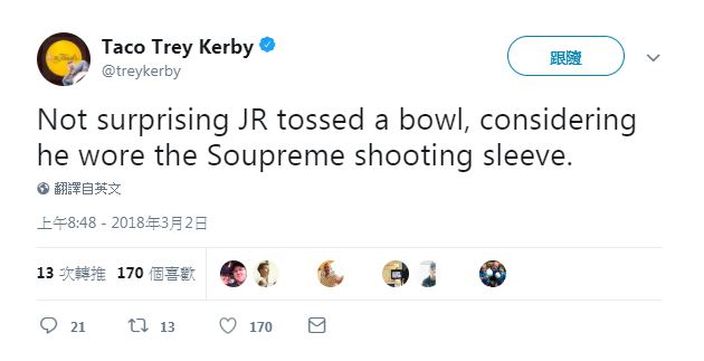Open Taco Trey Kerby's profile avatar
The width and height of the screenshot is (704, 361).
click(x=64, y=59)
